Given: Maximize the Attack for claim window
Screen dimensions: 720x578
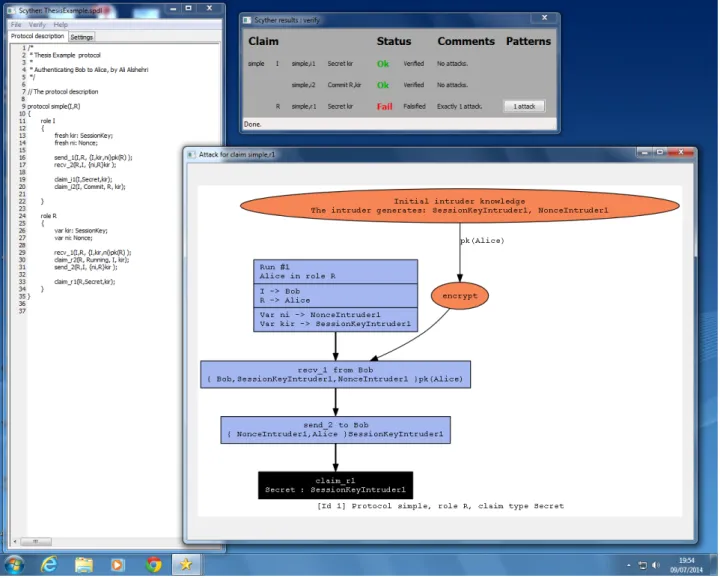Looking at the screenshot, I should [661, 152].
